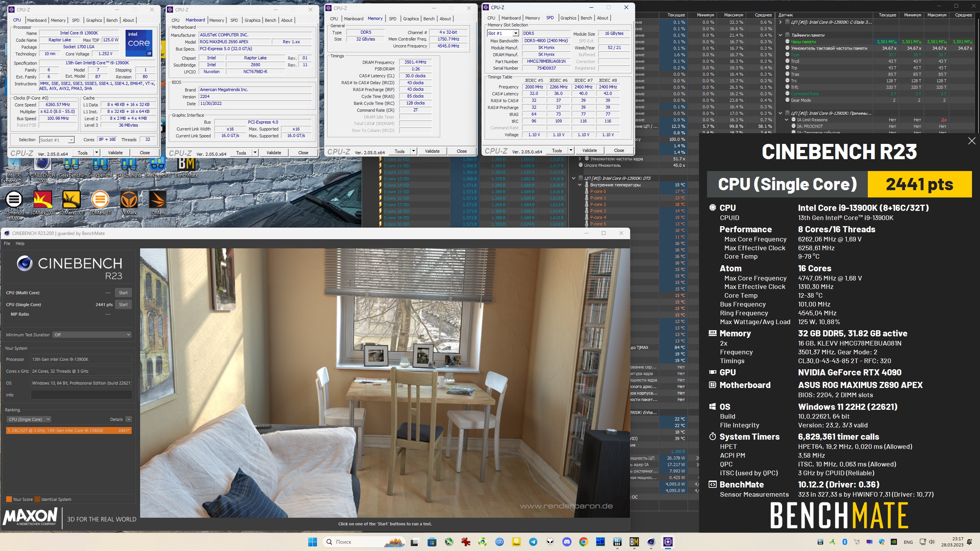Open Google Chrome from the taskbar

(583, 542)
